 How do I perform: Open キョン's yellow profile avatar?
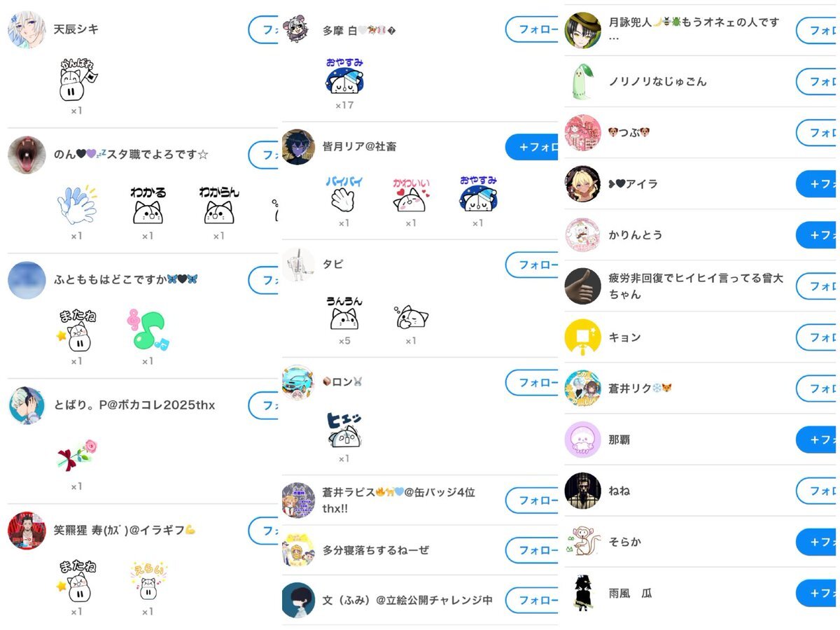tap(582, 337)
